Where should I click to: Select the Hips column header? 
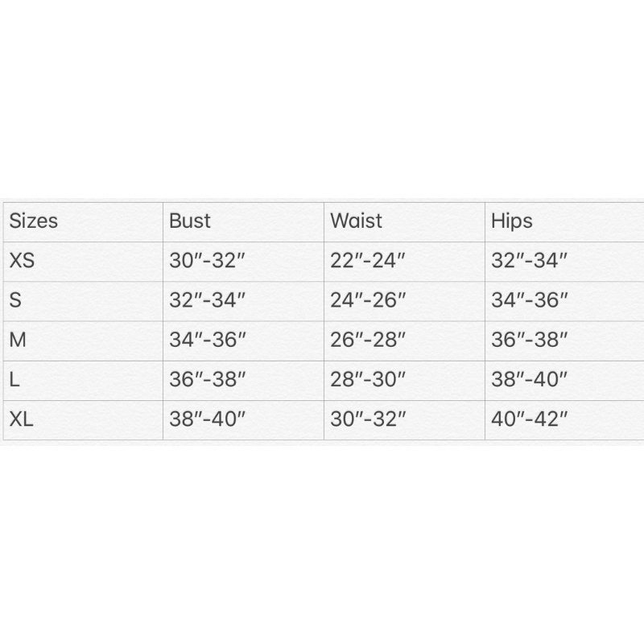[x=512, y=221]
